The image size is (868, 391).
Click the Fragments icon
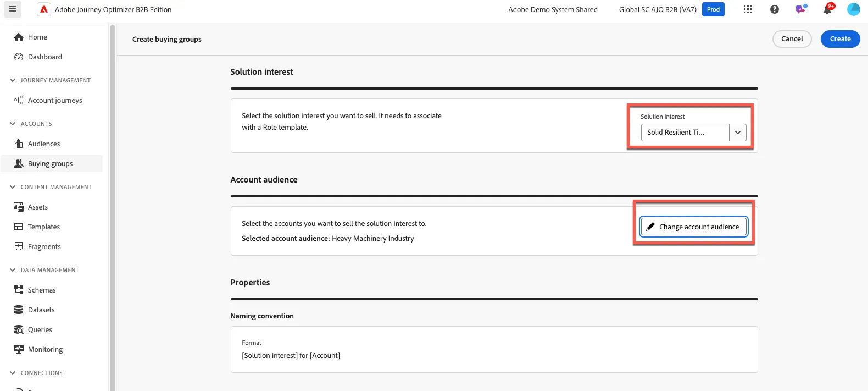click(x=19, y=247)
